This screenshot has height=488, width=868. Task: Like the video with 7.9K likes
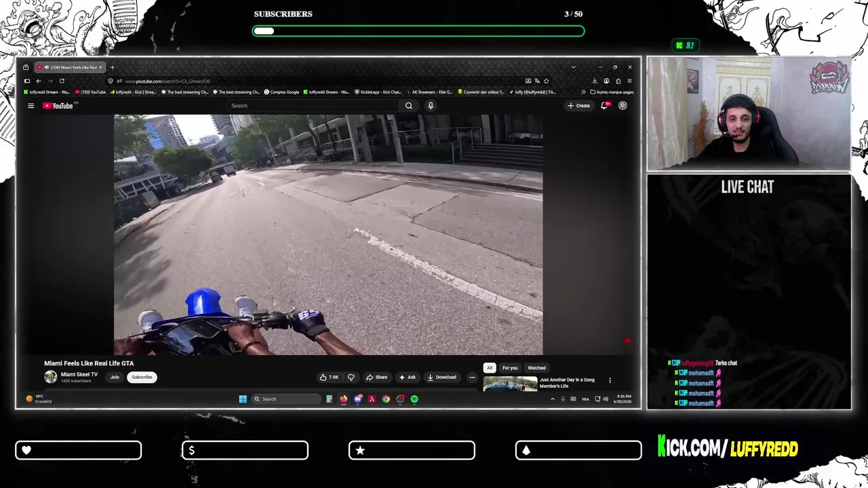click(330, 378)
